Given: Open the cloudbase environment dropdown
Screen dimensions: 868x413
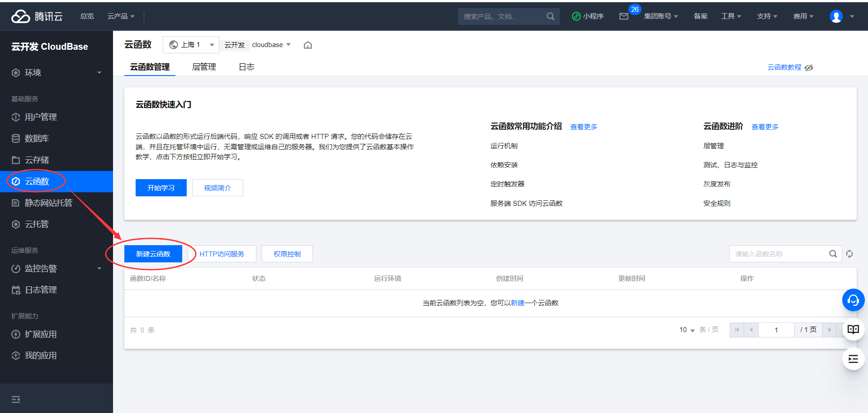Looking at the screenshot, I should tap(271, 45).
